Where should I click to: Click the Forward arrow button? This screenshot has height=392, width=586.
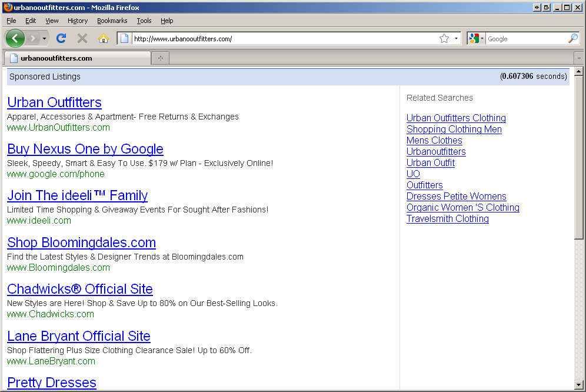pyautogui.click(x=33, y=38)
